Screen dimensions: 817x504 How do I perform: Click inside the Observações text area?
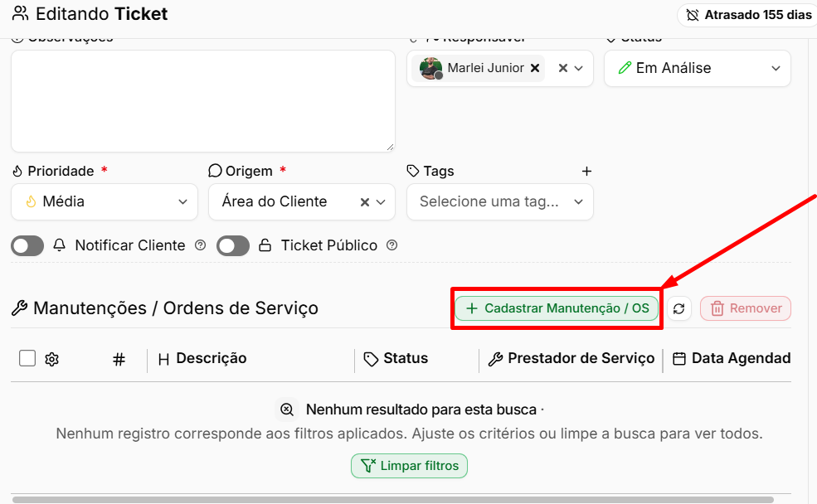click(202, 101)
